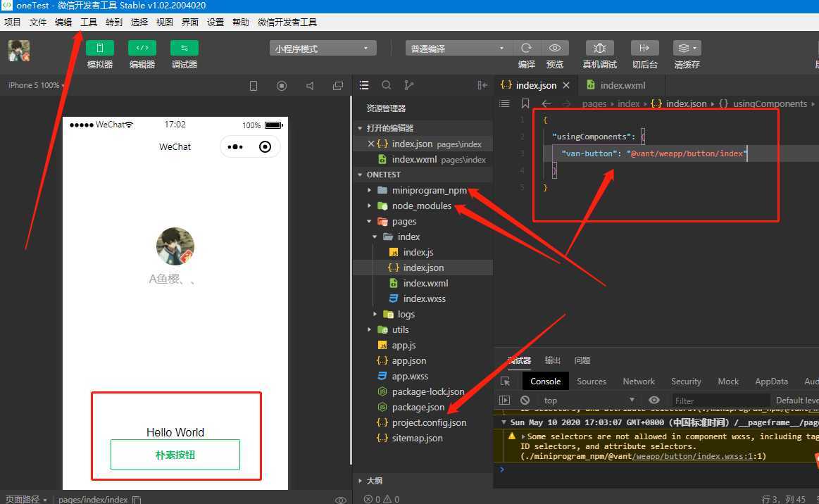Close the index.json editor tab
Image resolution: width=819 pixels, height=504 pixels.
pos(566,85)
